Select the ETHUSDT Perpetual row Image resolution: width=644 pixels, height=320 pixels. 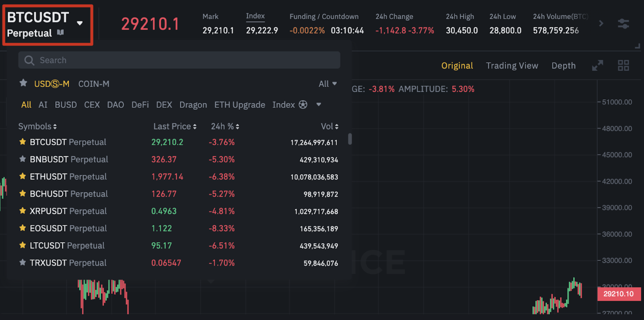pyautogui.click(x=68, y=177)
